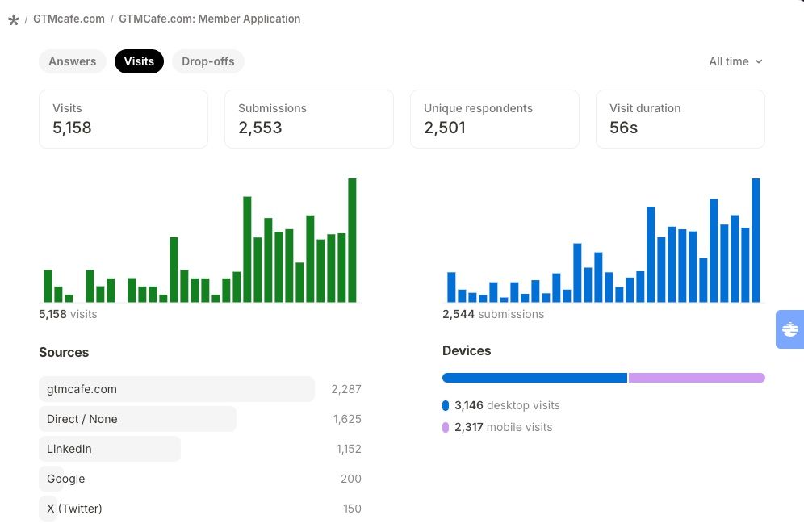The image size is (804, 532).
Task: Click the purple mobile segment of devices bar
Action: tap(697, 378)
